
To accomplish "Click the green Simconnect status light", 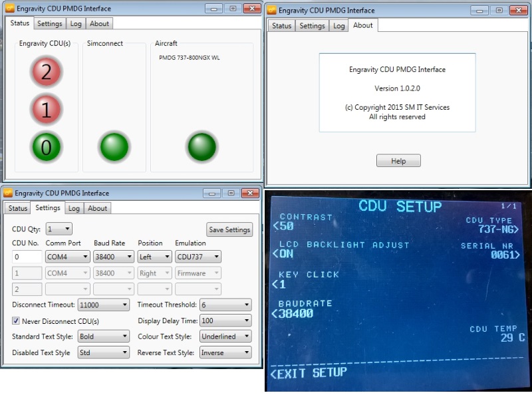I will [x=114, y=147].
